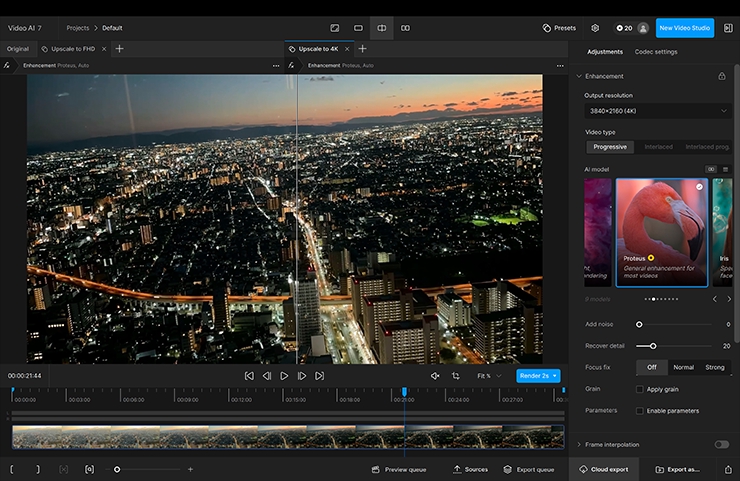
Task: Click the New Video Studio button
Action: pyautogui.click(x=685, y=28)
